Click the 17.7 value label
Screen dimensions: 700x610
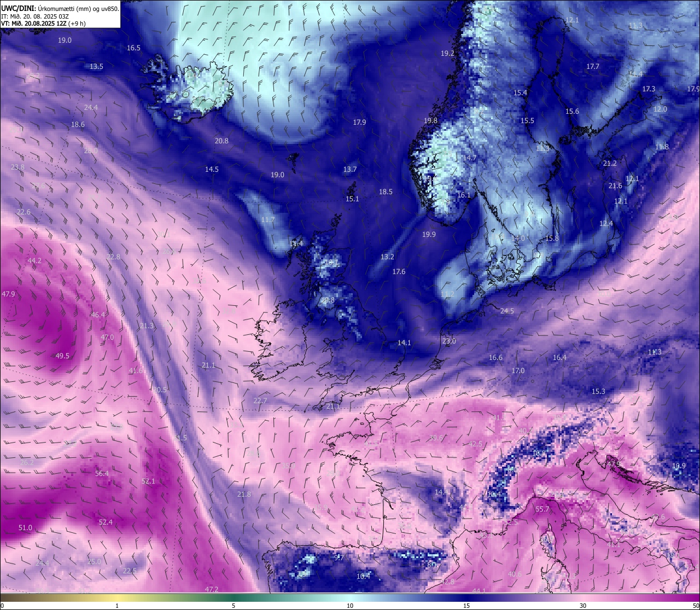(x=593, y=67)
